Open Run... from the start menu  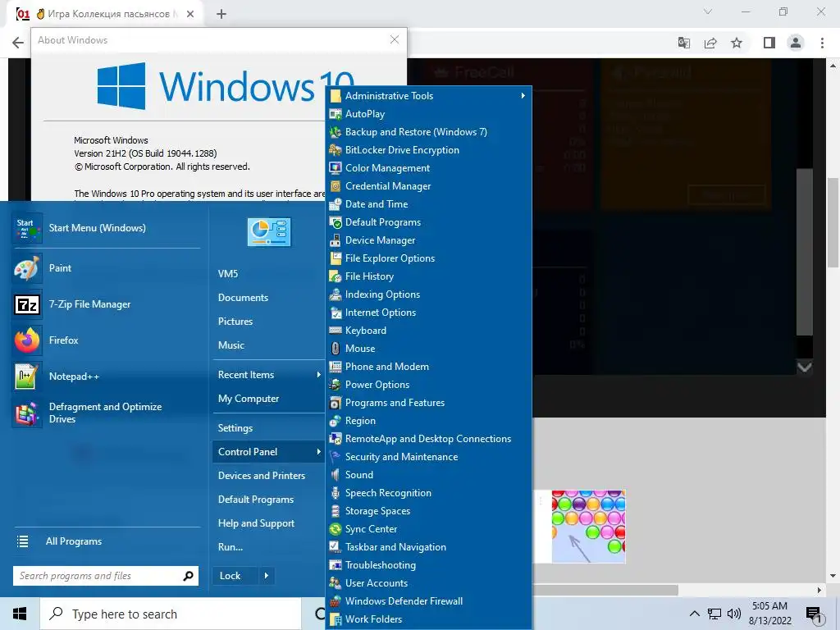(x=268, y=547)
